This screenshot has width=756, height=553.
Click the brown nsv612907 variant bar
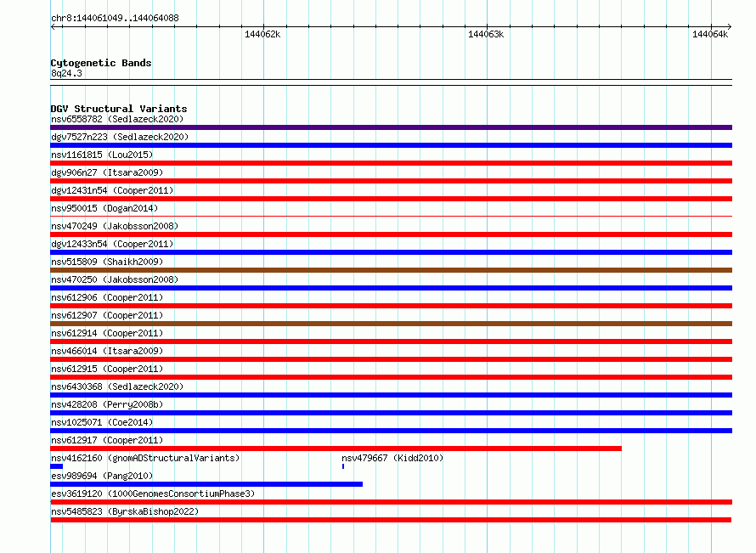[x=391, y=324]
